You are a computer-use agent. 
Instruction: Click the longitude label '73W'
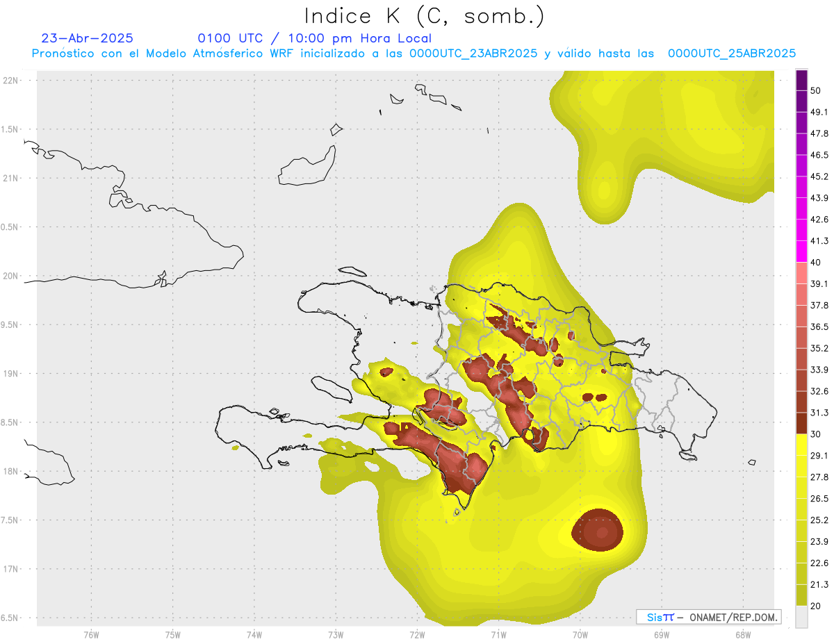pos(336,635)
